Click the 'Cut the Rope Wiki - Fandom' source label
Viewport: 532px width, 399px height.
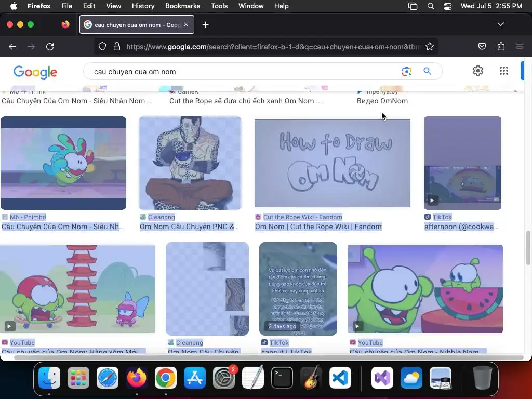303,217
